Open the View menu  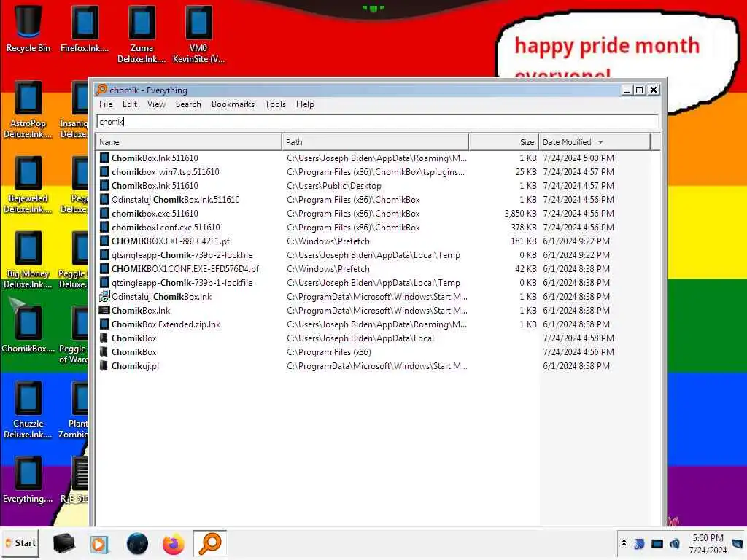pyautogui.click(x=156, y=104)
